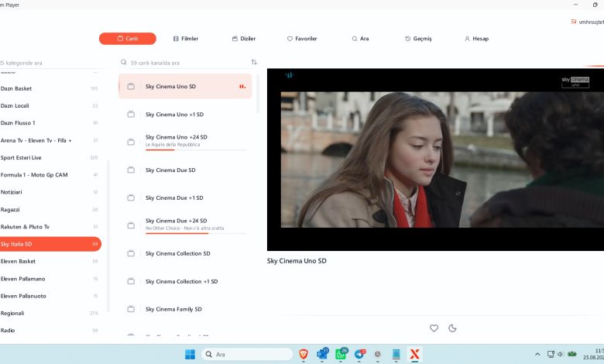Viewport: 604px width, 364px height.
Task: Click TV icon beside Sky Cinema Collection +1 SD
Action: click(131, 282)
